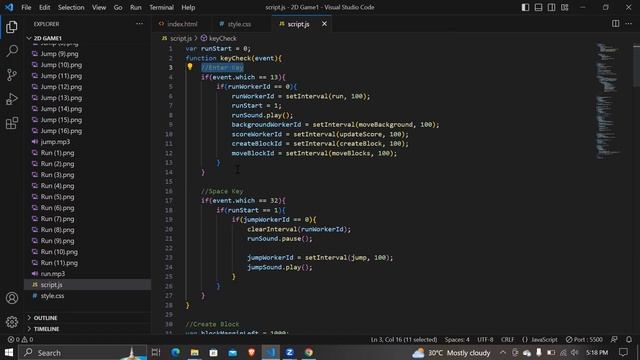Split the editor to the right
640x360 pixels.
(616, 24)
